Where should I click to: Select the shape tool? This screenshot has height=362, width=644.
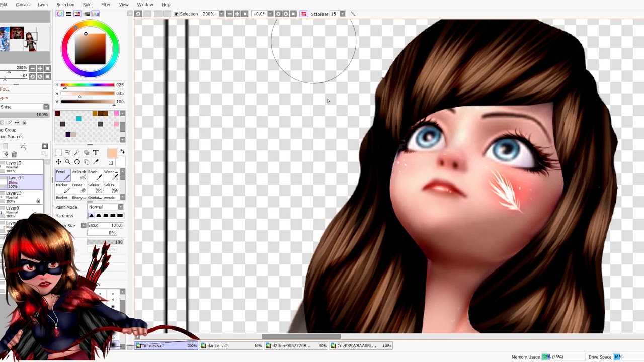pos(86,153)
